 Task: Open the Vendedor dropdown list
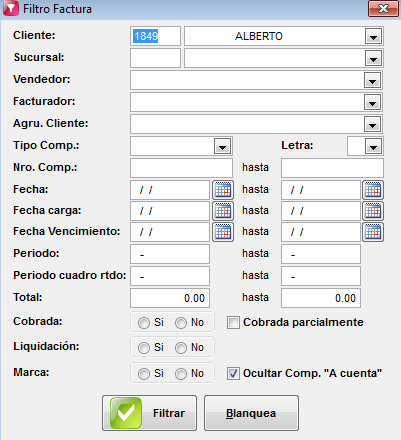[372, 80]
